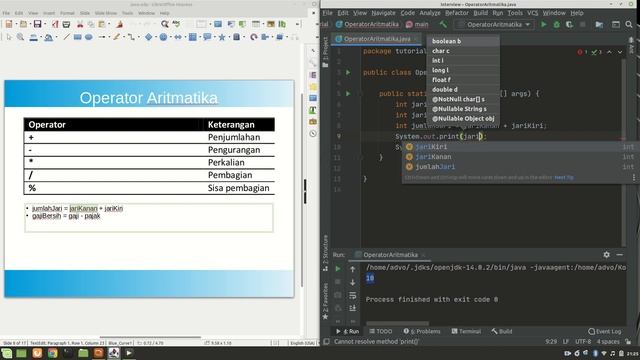
Task: Click the Cut scissors icon in Impress
Action: (x=80, y=24)
